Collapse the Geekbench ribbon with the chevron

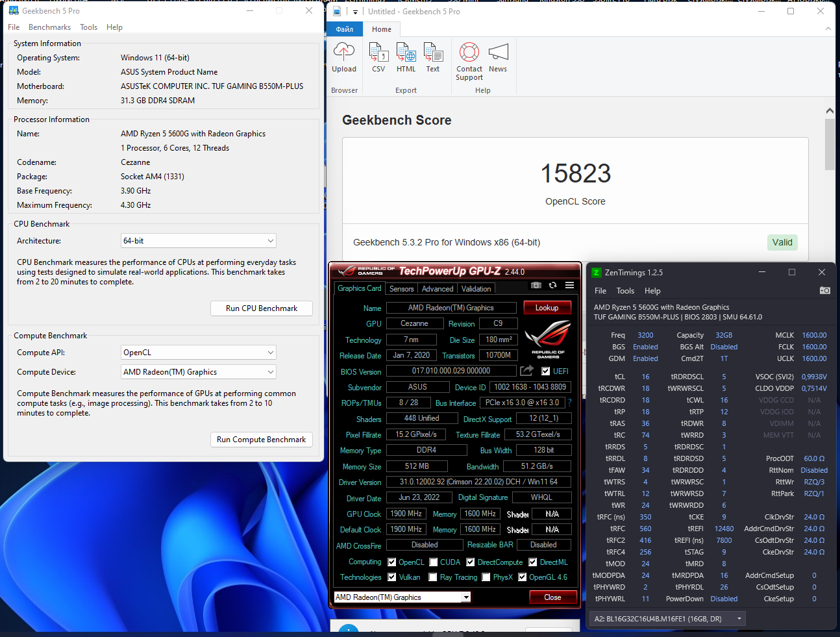[x=828, y=29]
